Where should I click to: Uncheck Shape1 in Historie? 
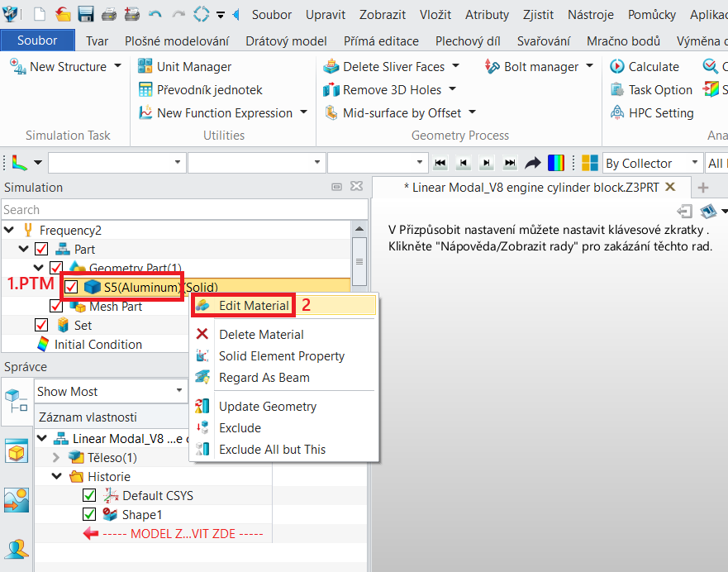click(x=89, y=514)
